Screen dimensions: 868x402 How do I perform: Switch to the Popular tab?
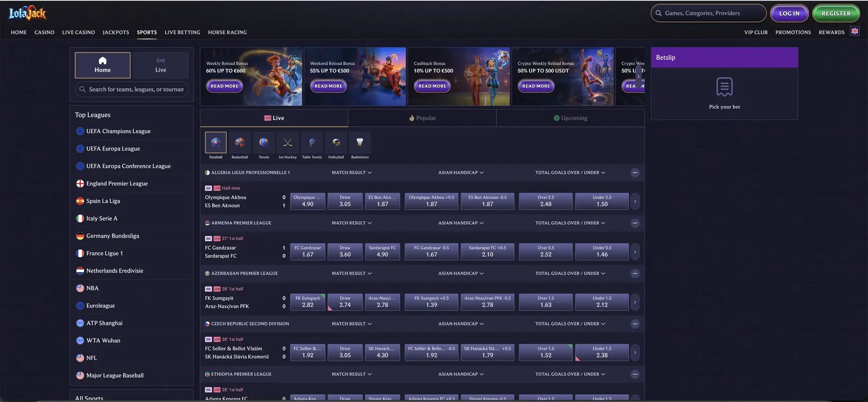422,118
